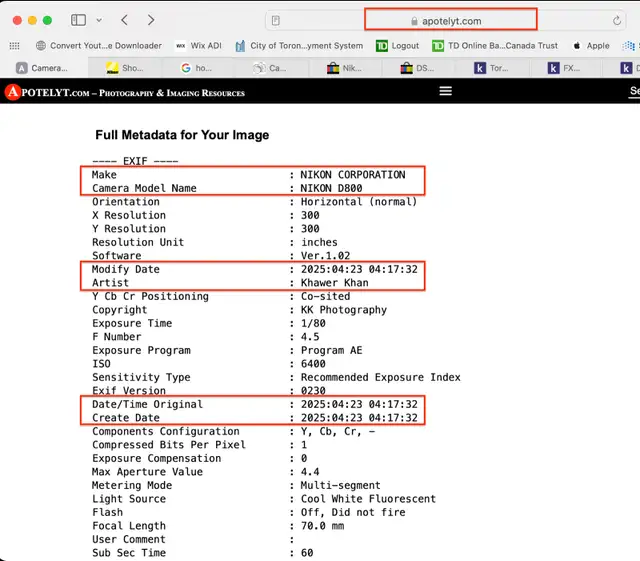Screen dimensions: 640x561
Task: Click the Max Aperture Value 4.4
Action: point(310,472)
